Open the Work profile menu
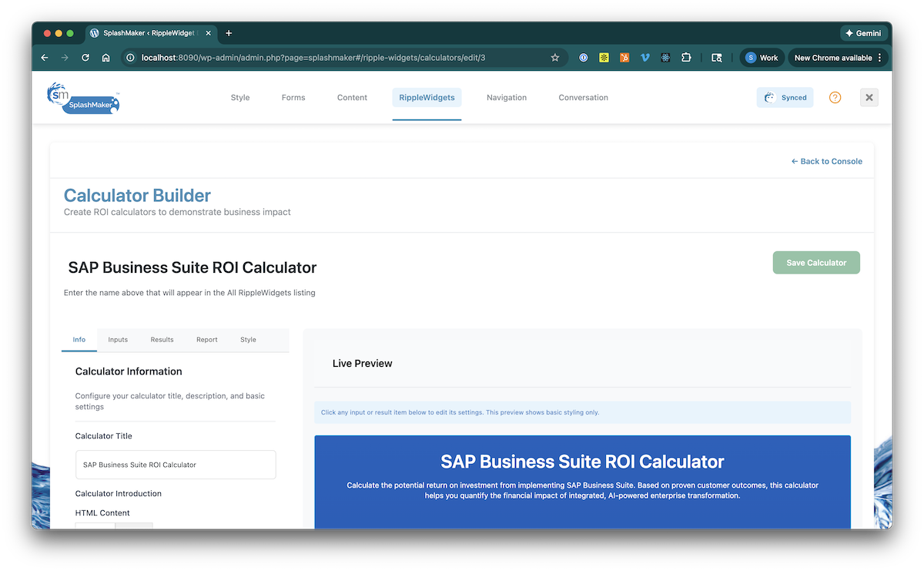 click(762, 58)
